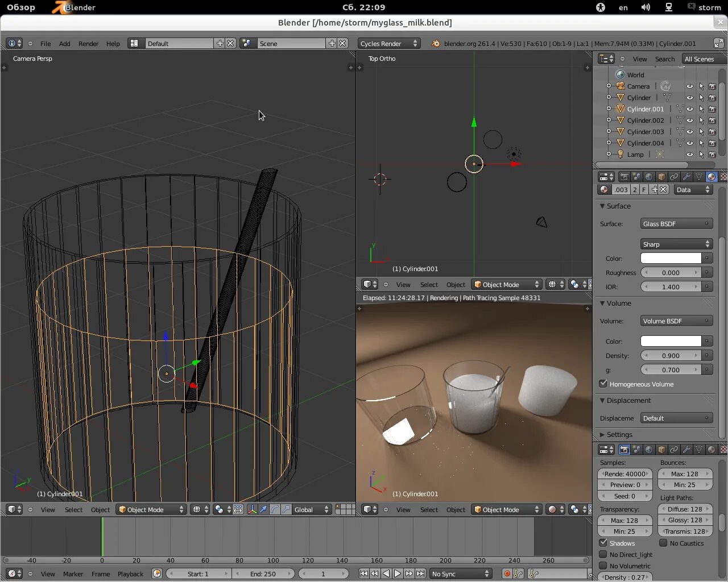Disable the Homogeneous Volume checkbox
This screenshot has height=582, width=728.
603,384
